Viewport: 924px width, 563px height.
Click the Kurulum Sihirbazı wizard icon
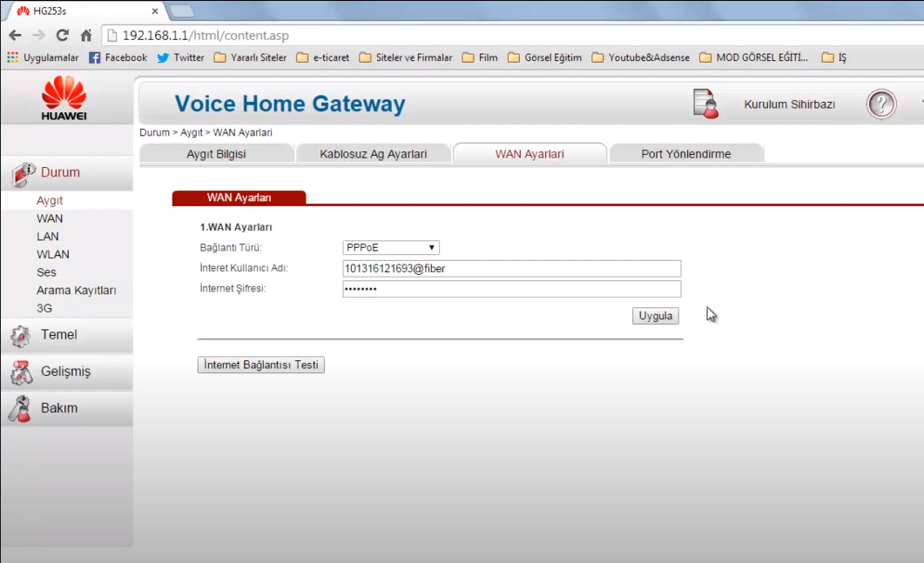(x=706, y=104)
